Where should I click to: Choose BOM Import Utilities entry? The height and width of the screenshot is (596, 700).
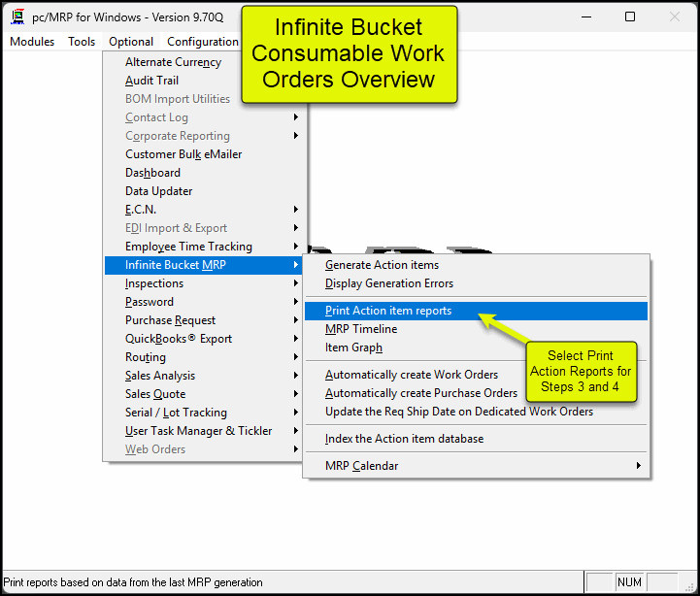tap(178, 99)
